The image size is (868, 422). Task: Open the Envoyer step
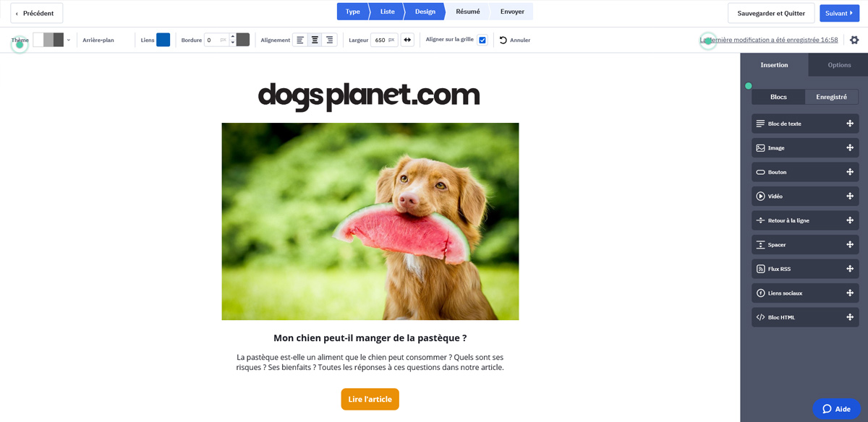coord(512,12)
